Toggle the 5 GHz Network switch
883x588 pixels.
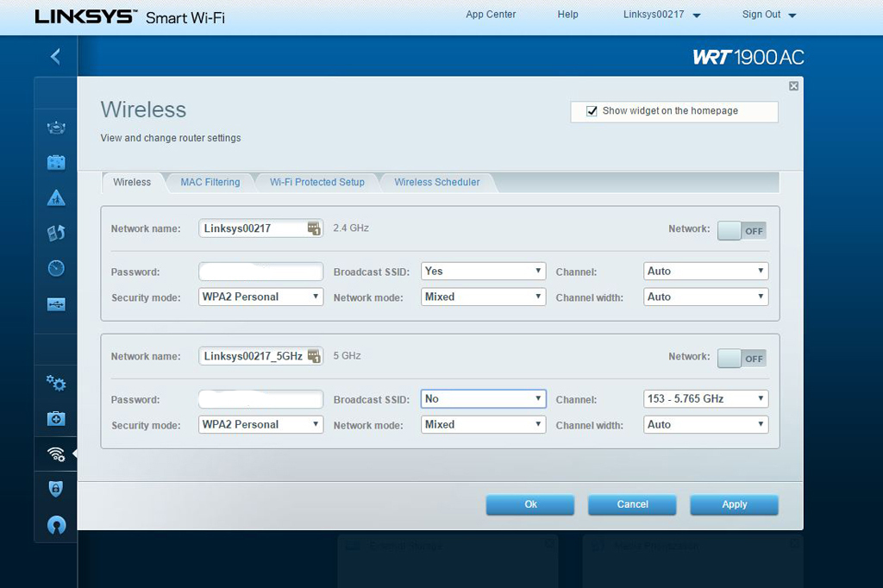(x=742, y=358)
